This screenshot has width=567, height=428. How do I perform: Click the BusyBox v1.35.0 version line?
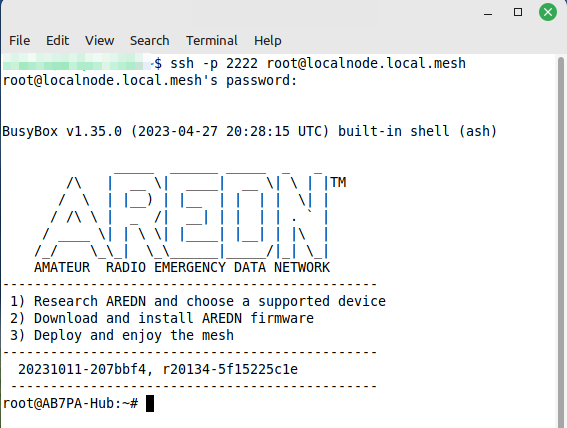(x=250, y=131)
